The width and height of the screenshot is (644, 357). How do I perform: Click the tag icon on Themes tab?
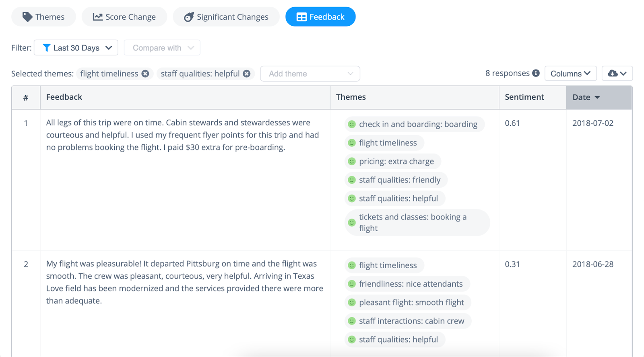tap(27, 17)
